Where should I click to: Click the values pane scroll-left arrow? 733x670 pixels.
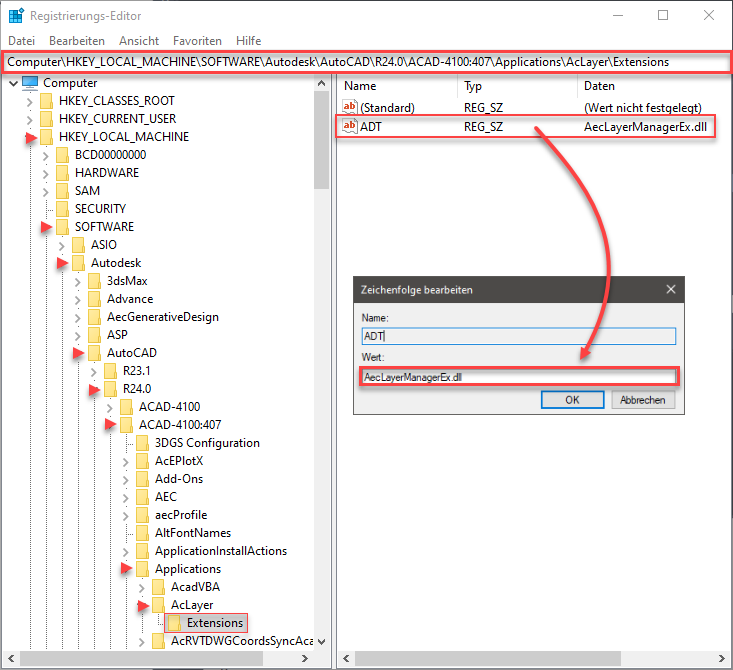346,658
